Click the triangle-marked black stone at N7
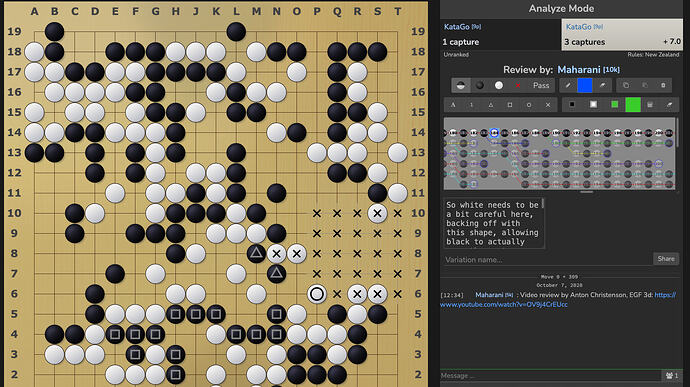This screenshot has height=387, width=690. point(276,273)
